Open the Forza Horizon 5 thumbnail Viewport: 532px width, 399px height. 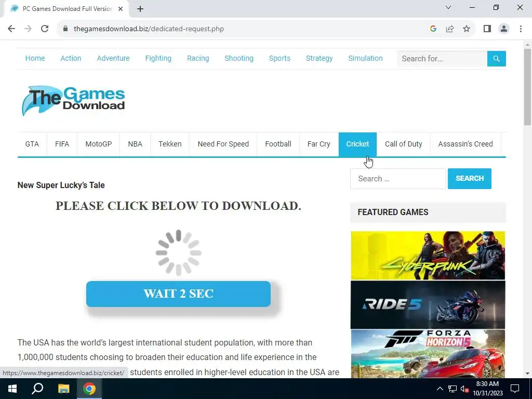(428, 354)
